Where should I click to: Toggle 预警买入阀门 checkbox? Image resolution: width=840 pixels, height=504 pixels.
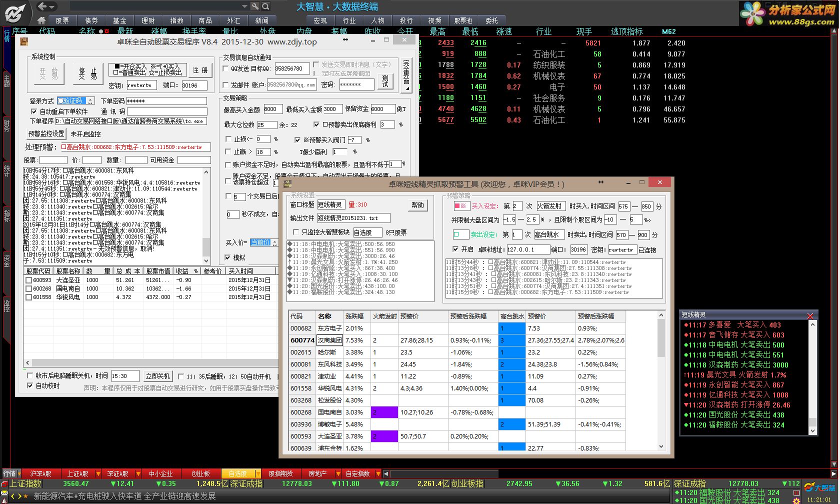tap(297, 140)
